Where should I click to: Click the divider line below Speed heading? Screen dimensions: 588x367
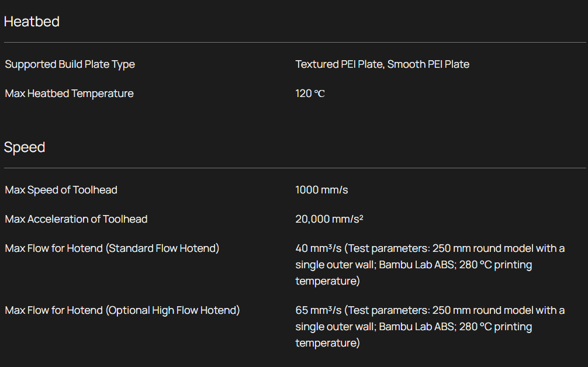[x=294, y=168]
